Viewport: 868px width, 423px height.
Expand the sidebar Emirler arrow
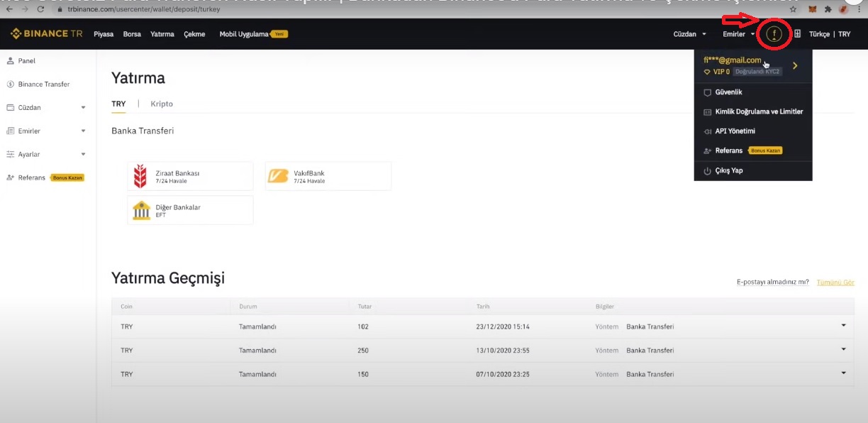point(83,131)
